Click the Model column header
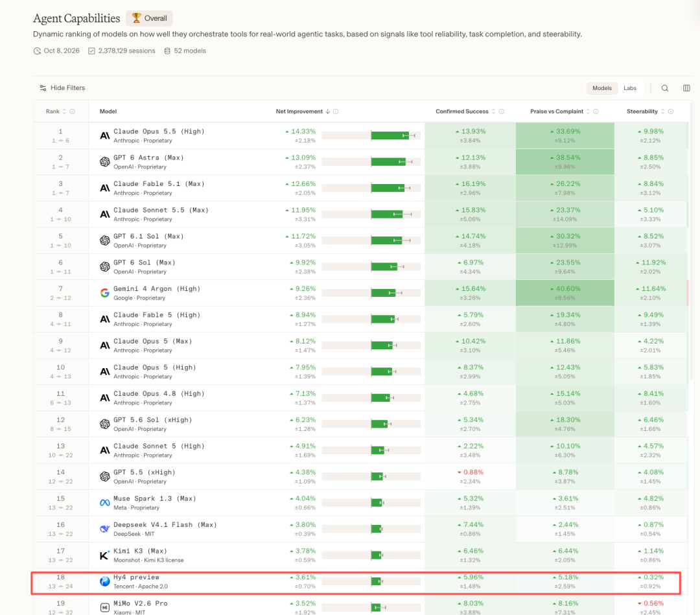 coord(108,111)
